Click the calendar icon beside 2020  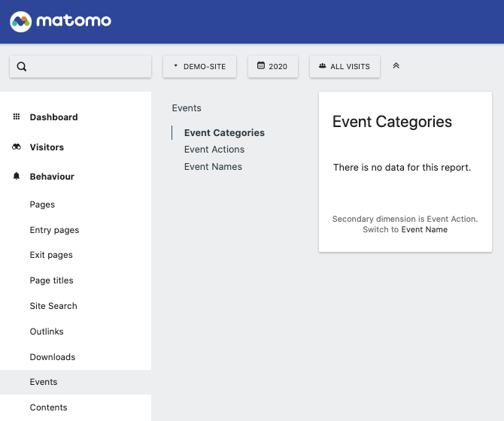tap(261, 66)
